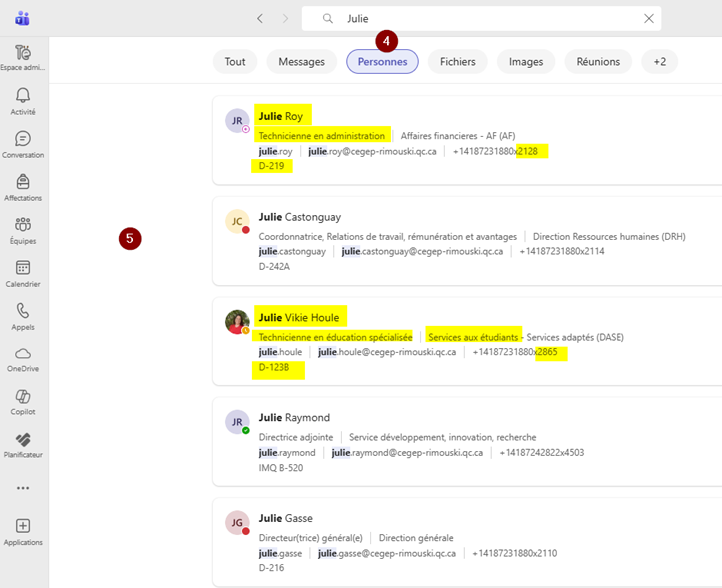The width and height of the screenshot is (722, 588).
Task: Open the Conversation chat icon
Action: (x=23, y=143)
